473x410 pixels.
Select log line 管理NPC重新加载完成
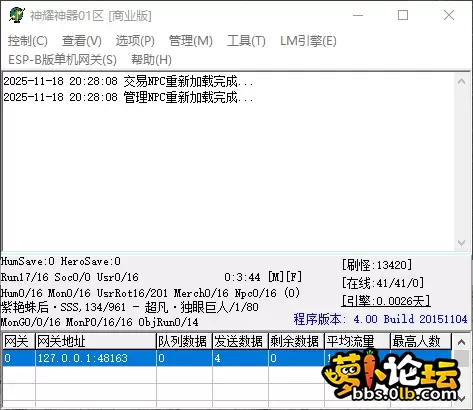[x=128, y=97]
